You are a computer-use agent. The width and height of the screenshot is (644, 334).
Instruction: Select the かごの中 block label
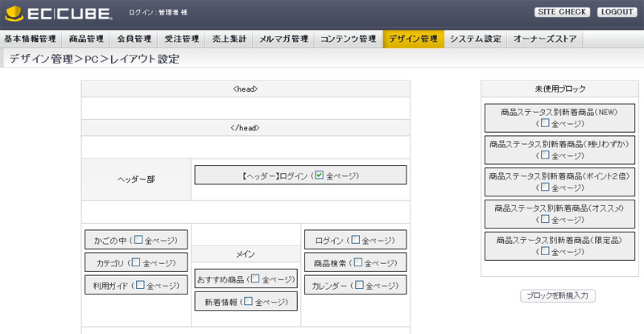110,241
